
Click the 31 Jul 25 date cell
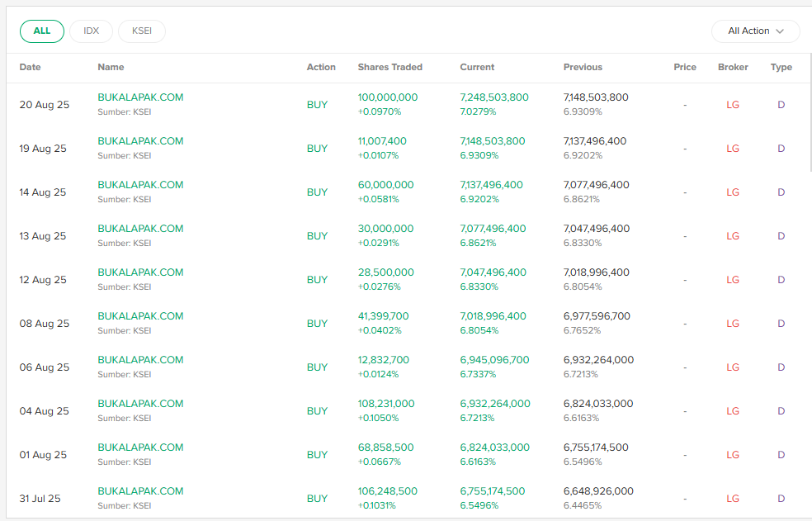(40, 499)
